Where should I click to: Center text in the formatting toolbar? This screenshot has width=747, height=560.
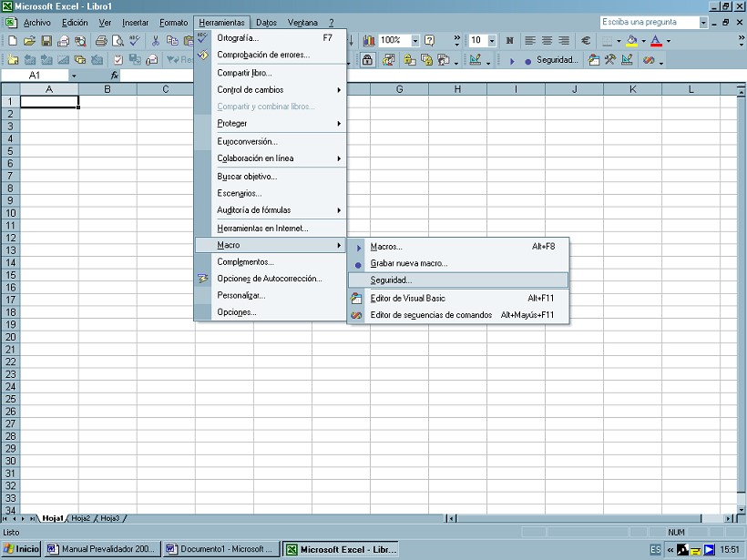click(x=547, y=41)
